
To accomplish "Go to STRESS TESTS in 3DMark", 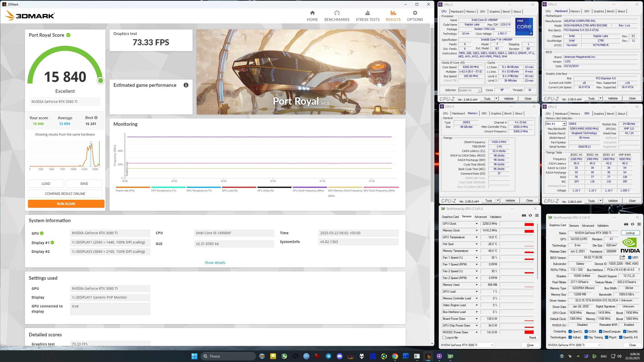I will pos(368,16).
